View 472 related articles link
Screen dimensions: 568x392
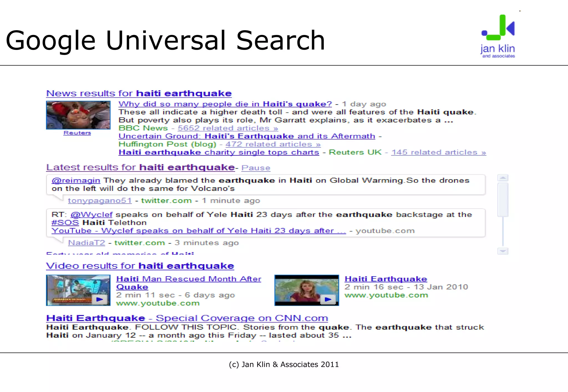(273, 144)
